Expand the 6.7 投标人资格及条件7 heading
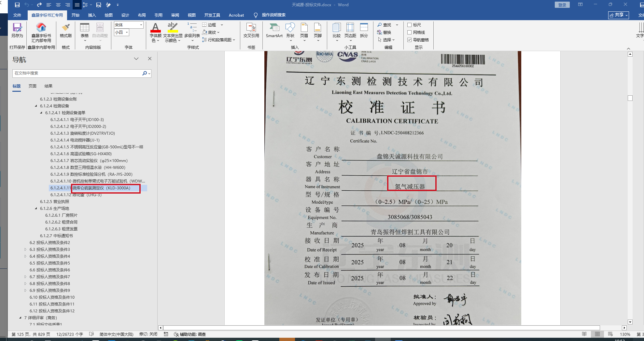This screenshot has height=341, width=644. tap(25, 277)
